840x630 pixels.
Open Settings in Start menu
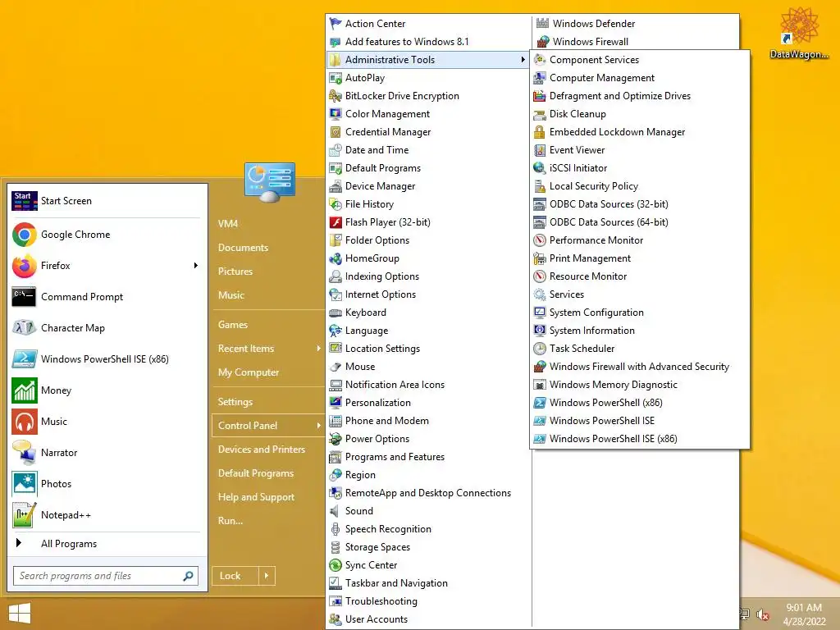[x=235, y=402]
